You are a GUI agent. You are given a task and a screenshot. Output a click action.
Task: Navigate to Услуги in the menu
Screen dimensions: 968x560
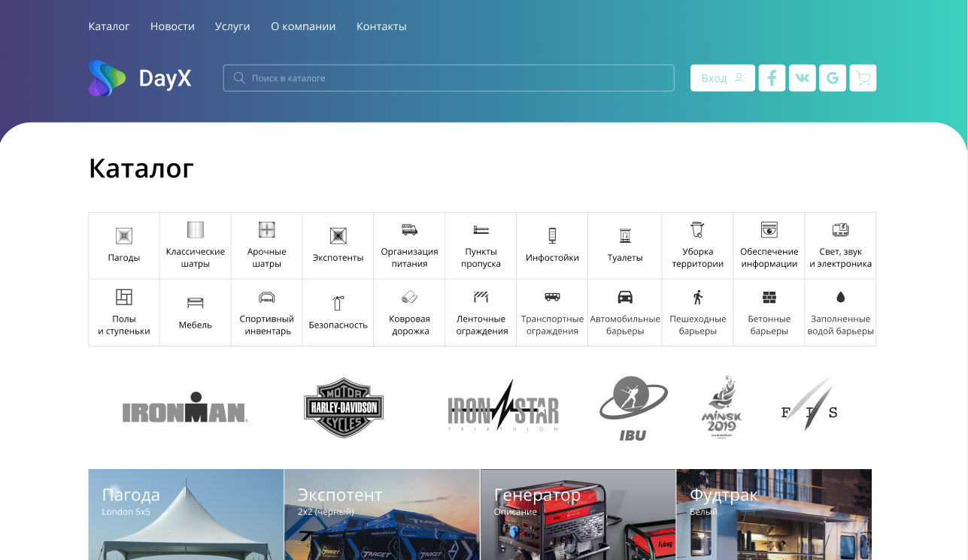point(232,26)
